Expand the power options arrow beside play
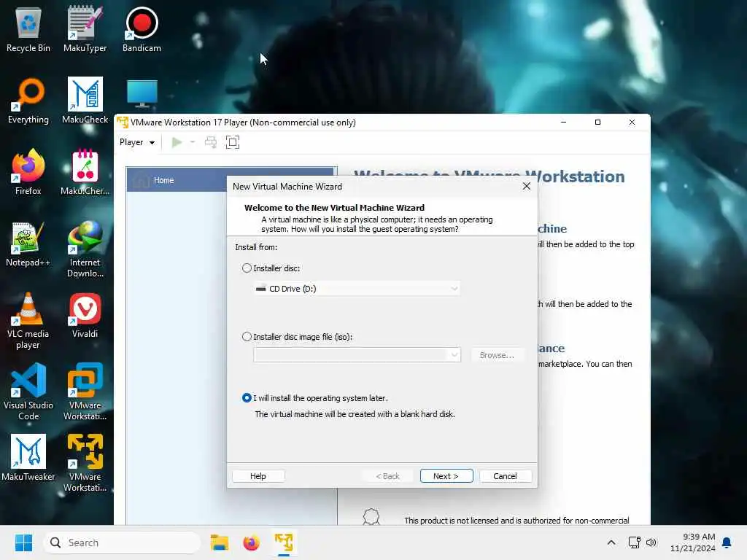The height and width of the screenshot is (560, 747). click(193, 142)
